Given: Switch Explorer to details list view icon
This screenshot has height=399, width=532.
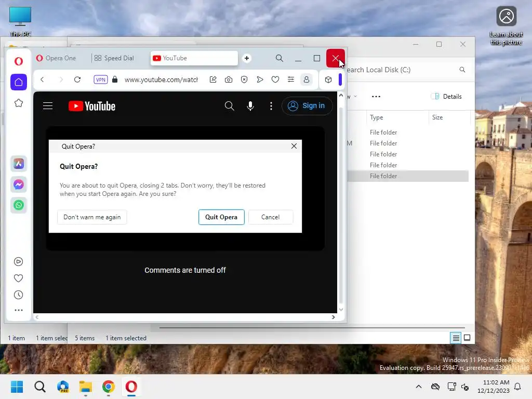Looking at the screenshot, I should [456, 338].
